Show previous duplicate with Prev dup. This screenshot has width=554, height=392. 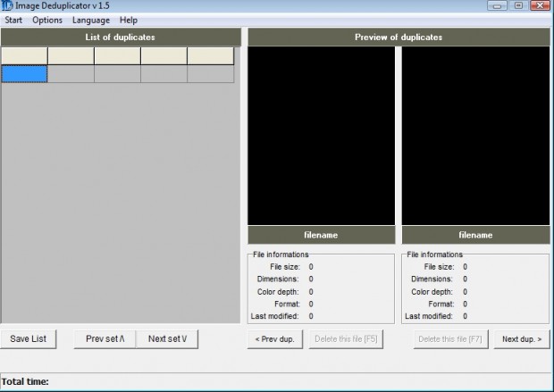[x=275, y=339]
